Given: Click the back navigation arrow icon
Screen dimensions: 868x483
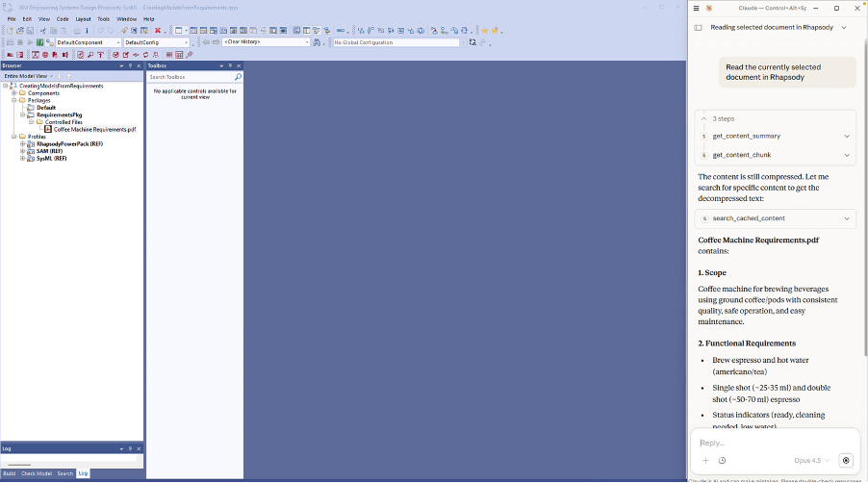Looking at the screenshot, I should coord(206,42).
